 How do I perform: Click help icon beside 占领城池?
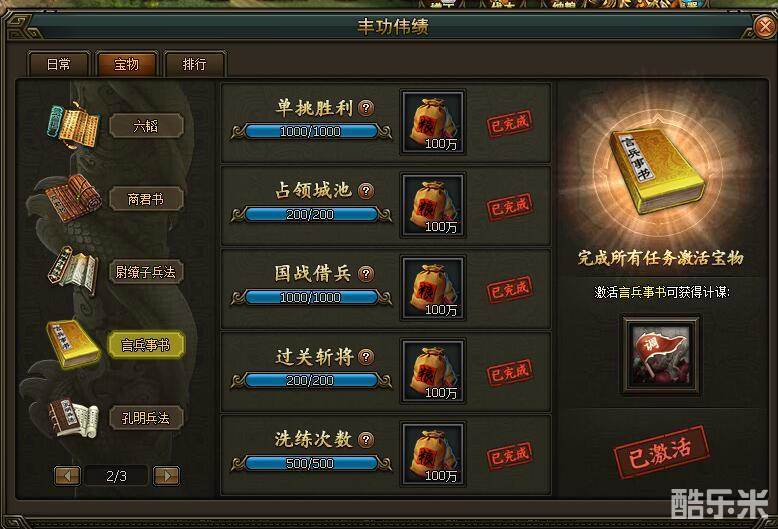[366, 191]
